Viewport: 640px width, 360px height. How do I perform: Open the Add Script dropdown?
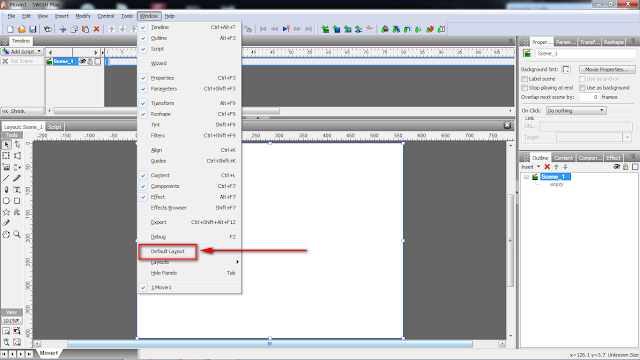(x=22, y=51)
